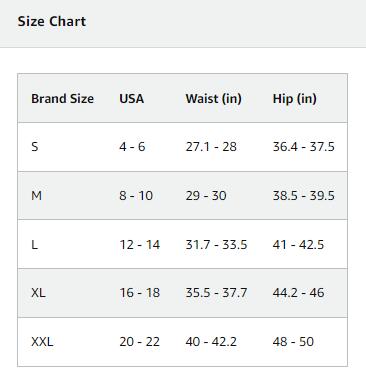Click the USA column header
Viewport: 366px width, 386px height.
point(132,99)
